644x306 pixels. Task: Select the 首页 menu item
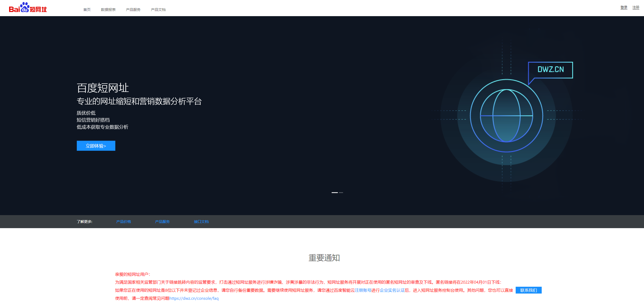[87, 9]
